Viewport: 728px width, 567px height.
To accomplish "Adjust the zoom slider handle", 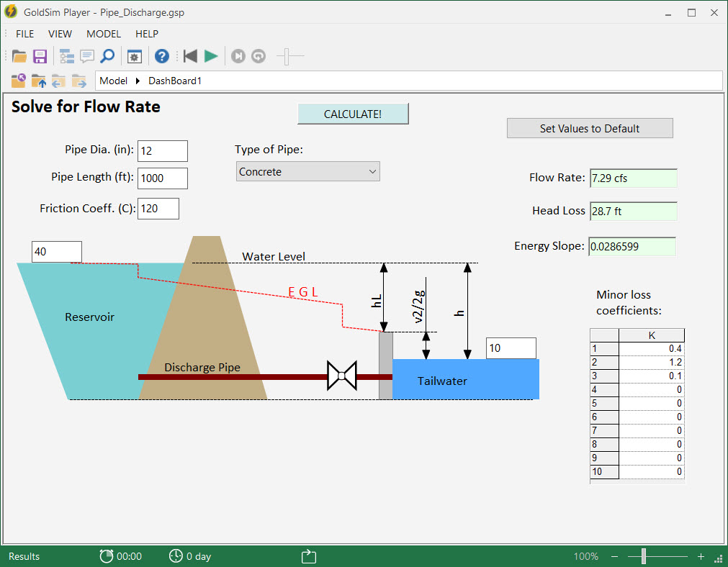I will coord(644,556).
